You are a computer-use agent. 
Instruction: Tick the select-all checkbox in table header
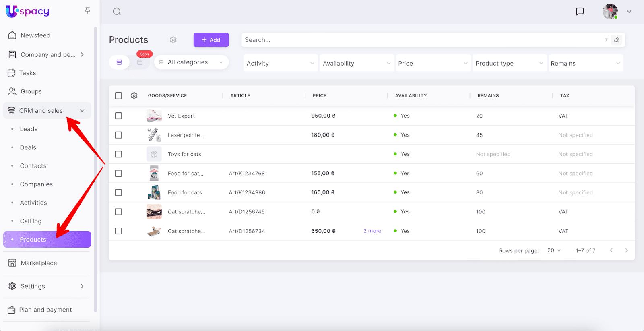click(118, 95)
